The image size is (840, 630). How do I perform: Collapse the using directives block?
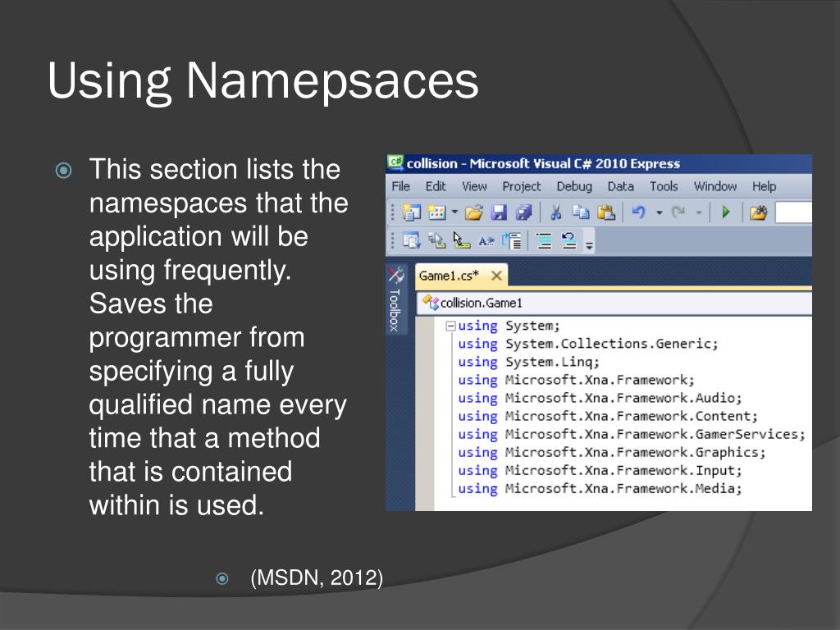pyautogui.click(x=450, y=326)
